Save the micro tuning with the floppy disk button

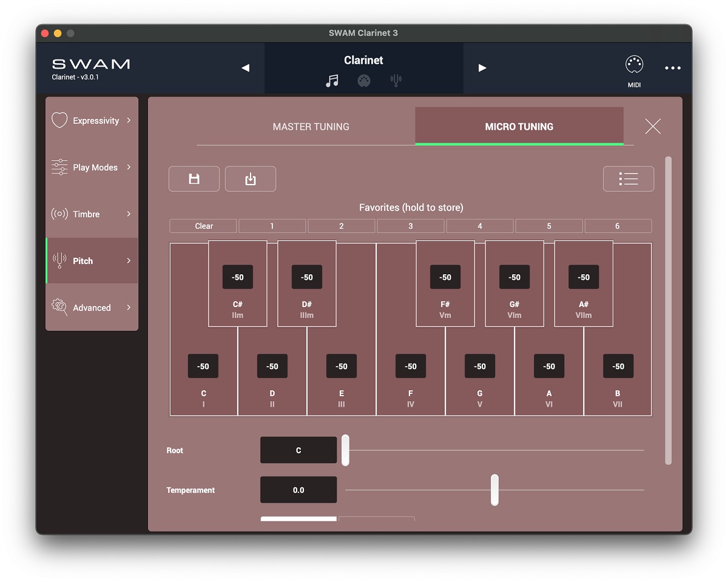(194, 179)
